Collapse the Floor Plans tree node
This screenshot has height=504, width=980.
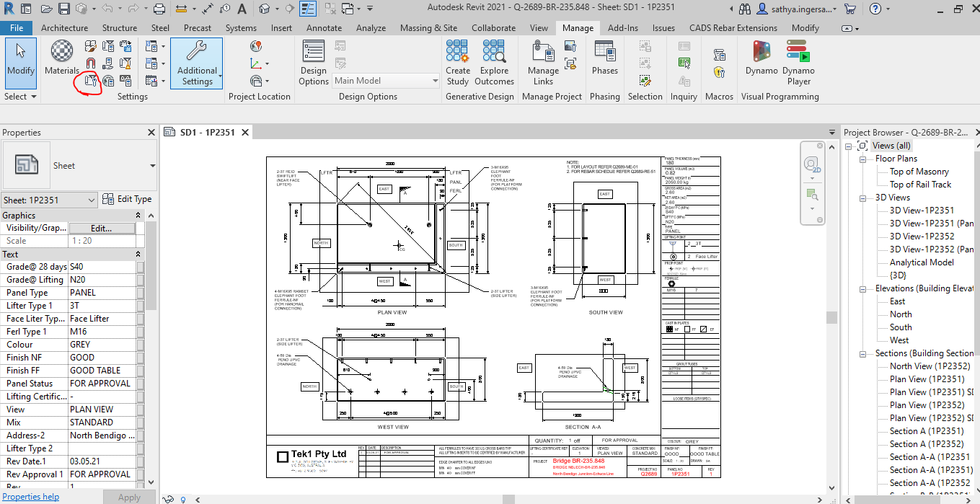click(862, 159)
